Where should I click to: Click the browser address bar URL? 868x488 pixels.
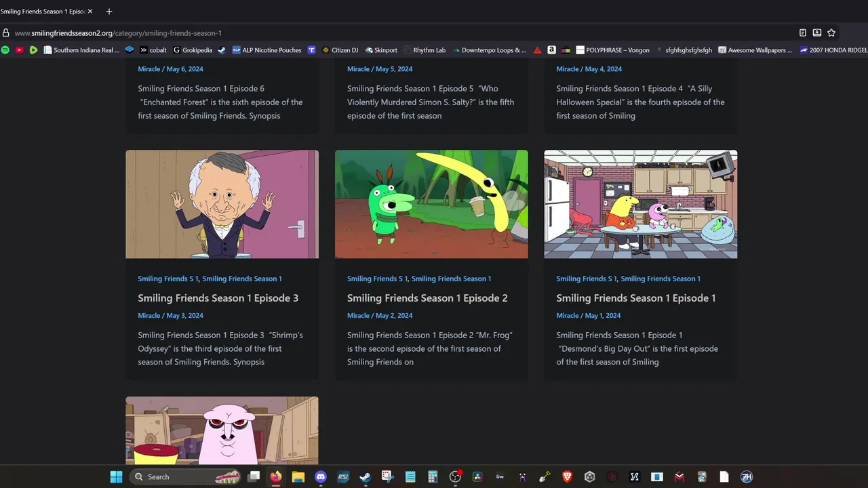(x=118, y=33)
